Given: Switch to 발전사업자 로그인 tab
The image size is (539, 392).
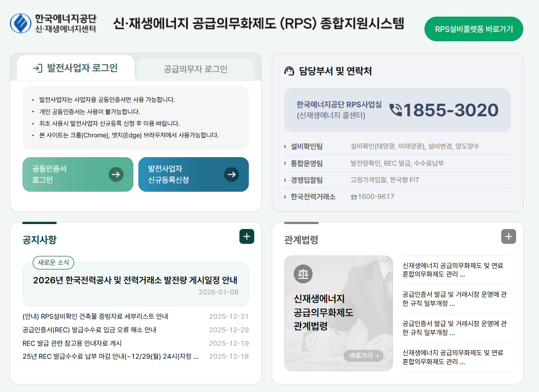Looking at the screenshot, I should pyautogui.click(x=75, y=68).
